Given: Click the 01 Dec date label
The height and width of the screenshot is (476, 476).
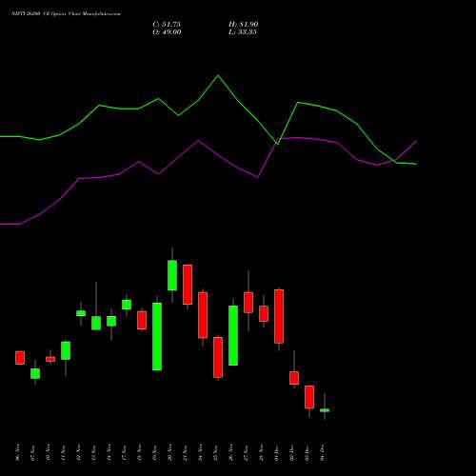Looking at the screenshot, I should [276, 452].
